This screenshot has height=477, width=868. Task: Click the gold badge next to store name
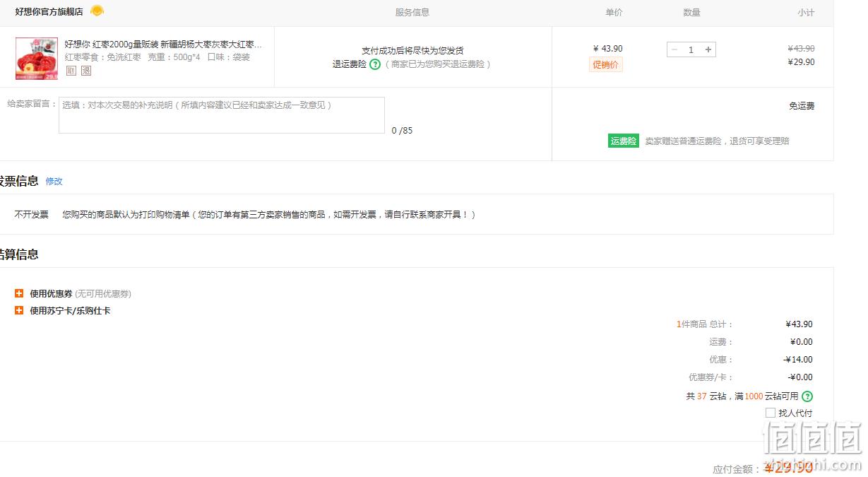pyautogui.click(x=97, y=11)
